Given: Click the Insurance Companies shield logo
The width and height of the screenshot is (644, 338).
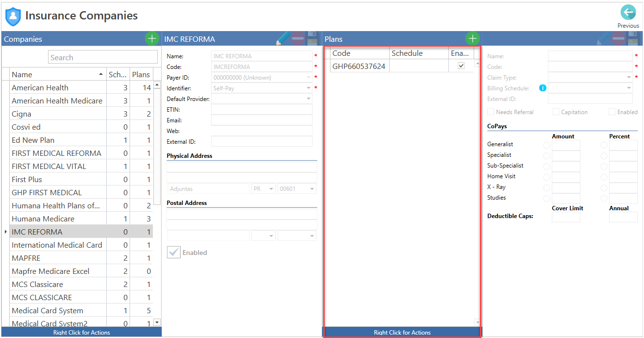Looking at the screenshot, I should 13,17.
